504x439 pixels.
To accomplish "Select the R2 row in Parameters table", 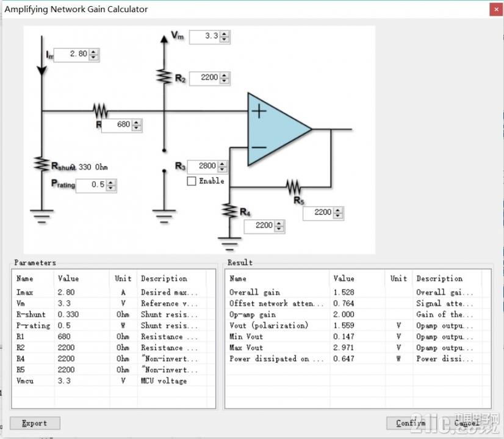I will (113, 348).
